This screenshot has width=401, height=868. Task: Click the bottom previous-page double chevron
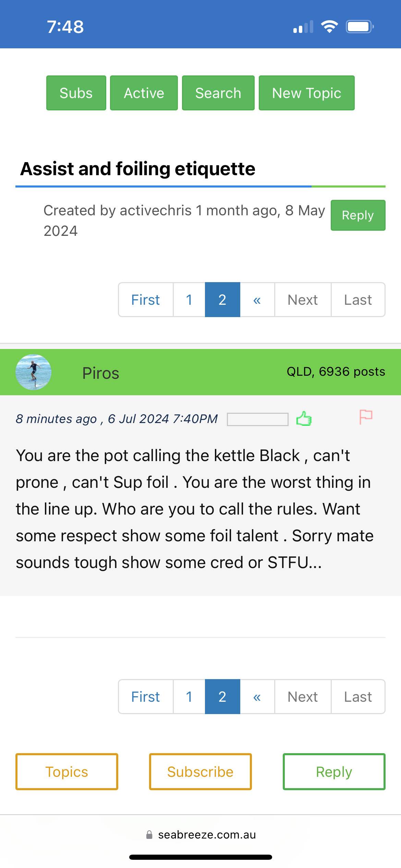[x=257, y=697]
